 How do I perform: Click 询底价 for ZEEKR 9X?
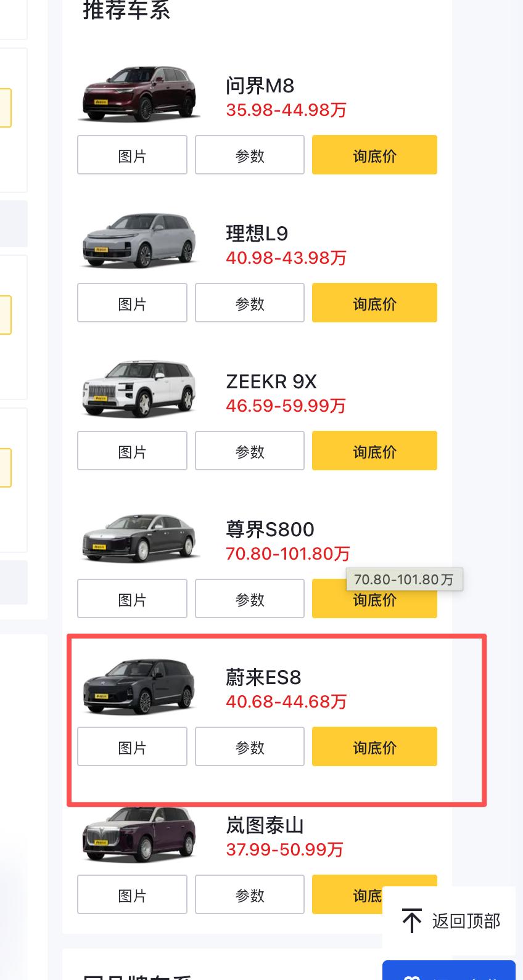pyautogui.click(x=374, y=451)
